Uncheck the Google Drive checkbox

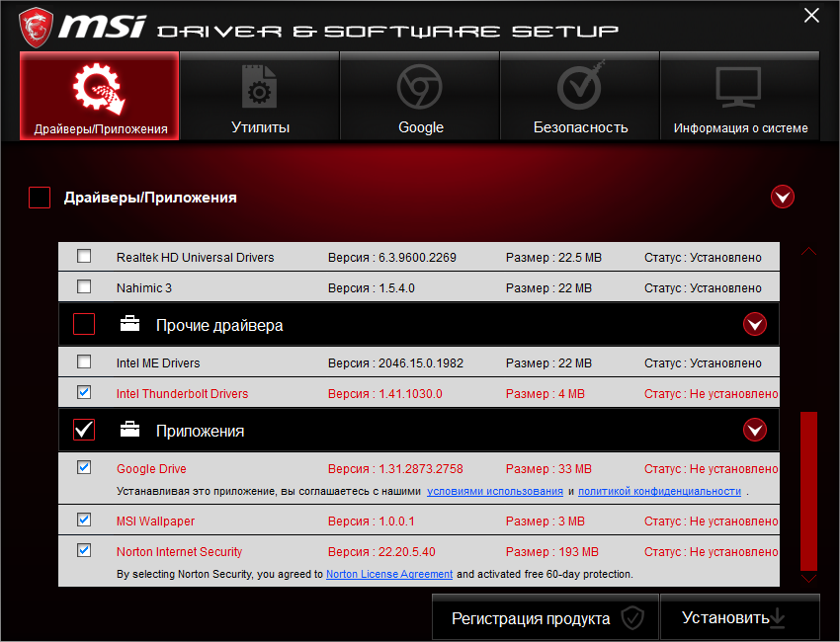point(84,467)
